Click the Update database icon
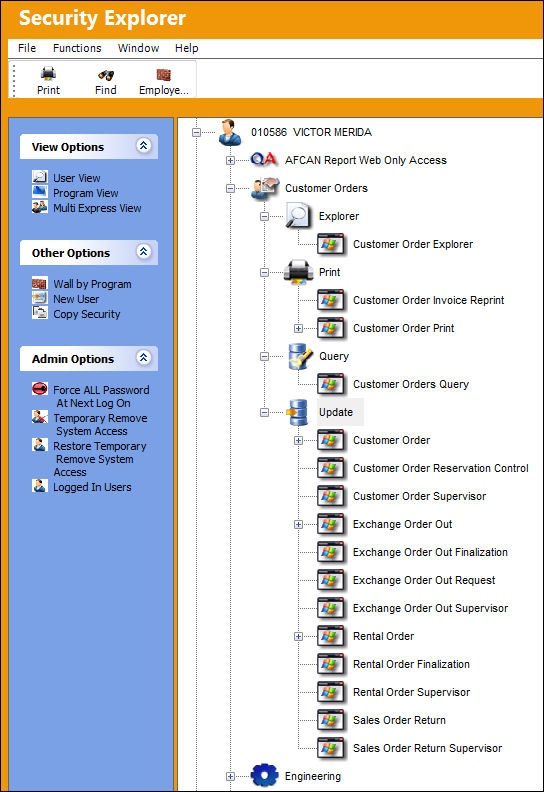Image resolution: width=544 pixels, height=792 pixels. tap(298, 412)
